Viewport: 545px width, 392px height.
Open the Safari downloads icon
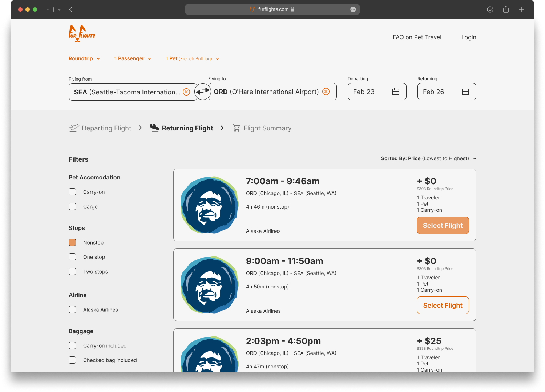[490, 9]
